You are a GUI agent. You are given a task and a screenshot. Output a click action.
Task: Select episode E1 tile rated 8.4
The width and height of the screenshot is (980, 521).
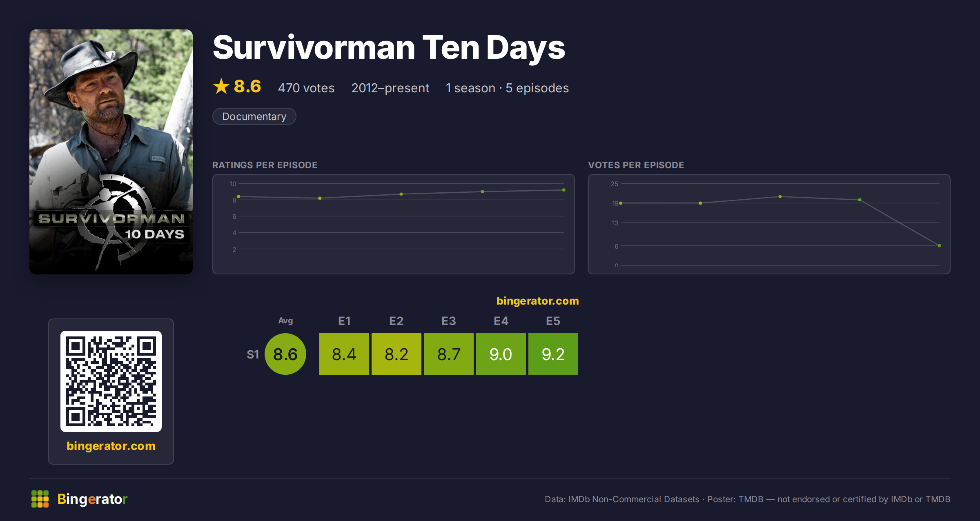344,354
